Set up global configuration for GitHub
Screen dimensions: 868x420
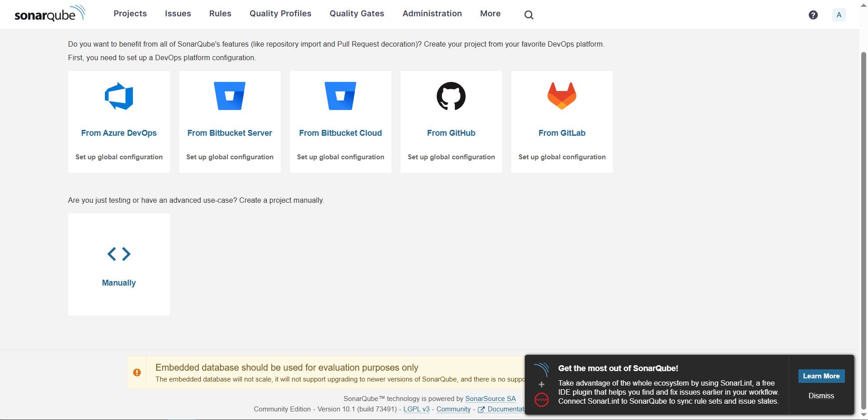451,157
